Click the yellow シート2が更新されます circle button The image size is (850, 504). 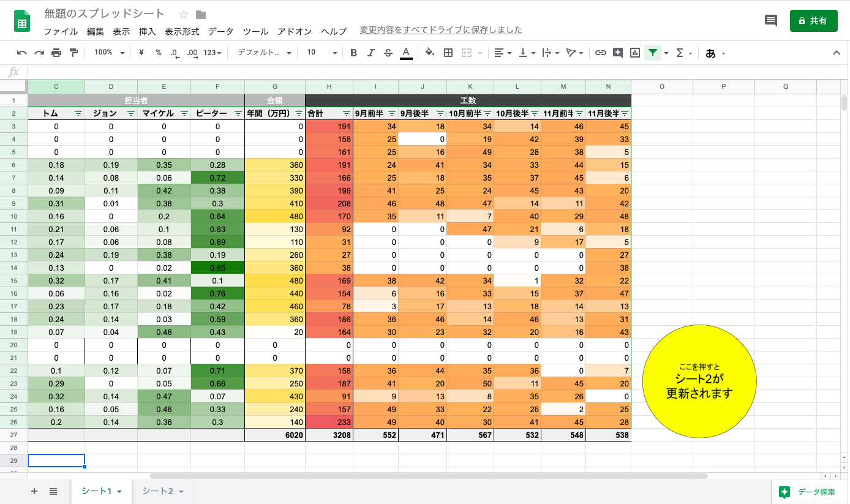pos(699,381)
